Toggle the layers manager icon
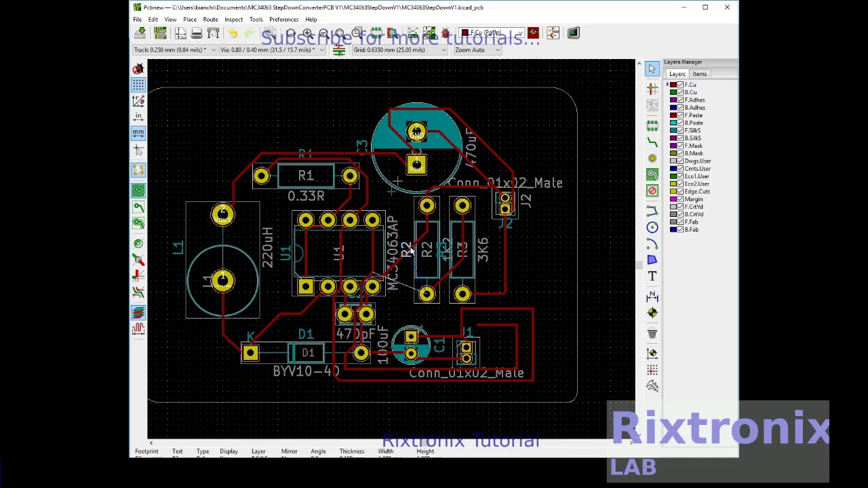 [138, 312]
